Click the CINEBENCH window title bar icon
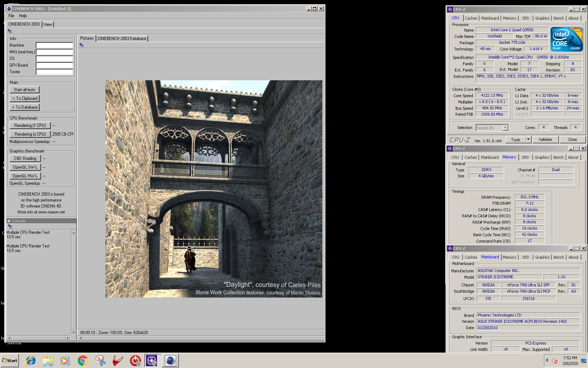This screenshot has height=368, width=588. (x=9, y=9)
